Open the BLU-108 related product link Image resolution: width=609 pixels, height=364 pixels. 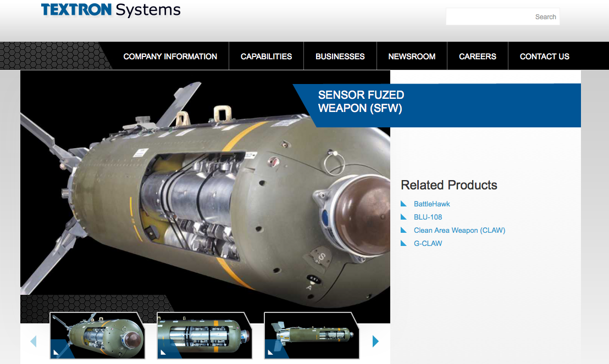coord(428,217)
